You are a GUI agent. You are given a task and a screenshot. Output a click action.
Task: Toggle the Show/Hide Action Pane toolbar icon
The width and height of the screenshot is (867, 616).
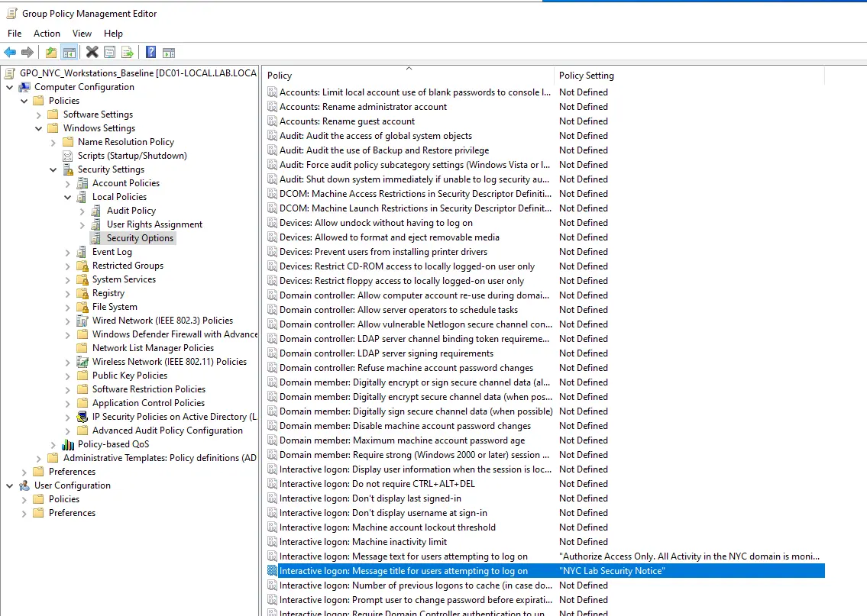(x=169, y=53)
